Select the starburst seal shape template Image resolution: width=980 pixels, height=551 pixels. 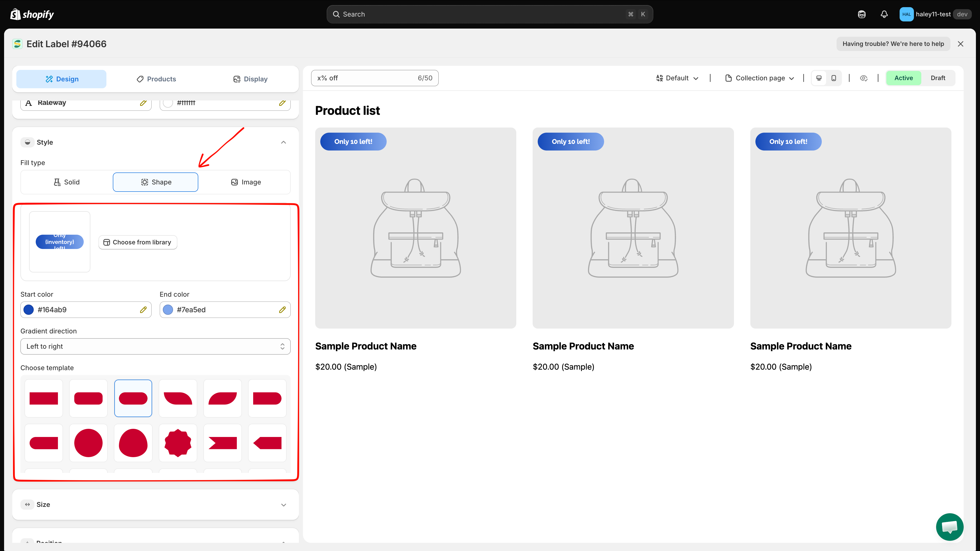[x=178, y=443]
